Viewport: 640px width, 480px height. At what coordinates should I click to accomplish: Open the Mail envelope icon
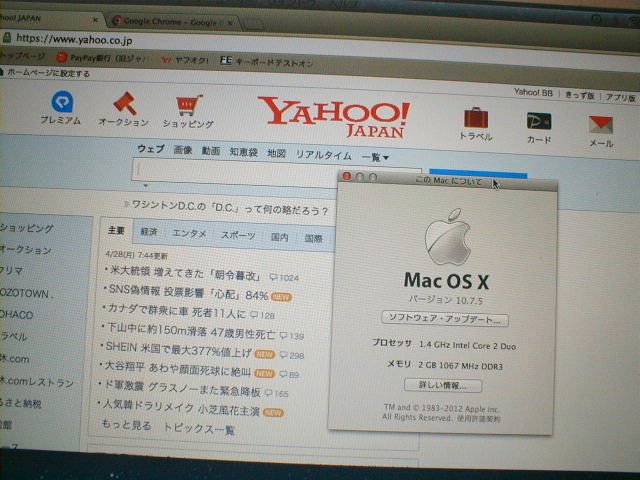click(x=600, y=124)
